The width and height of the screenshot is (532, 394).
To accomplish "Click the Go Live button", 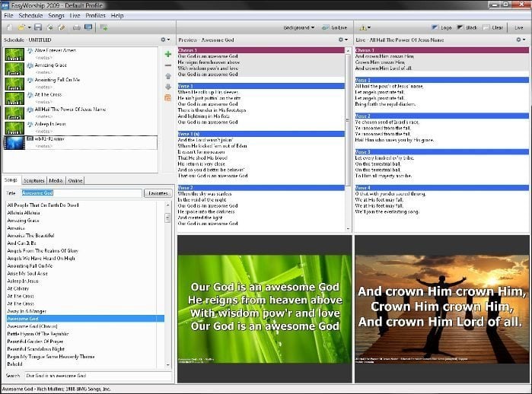I will coord(335,27).
